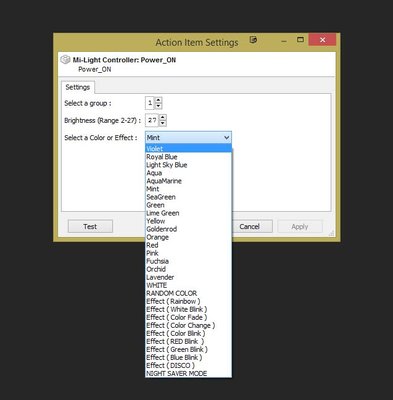The image size is (393, 400).
Task: Pick Effect ( Color Blink ) entry
Action: (188, 333)
